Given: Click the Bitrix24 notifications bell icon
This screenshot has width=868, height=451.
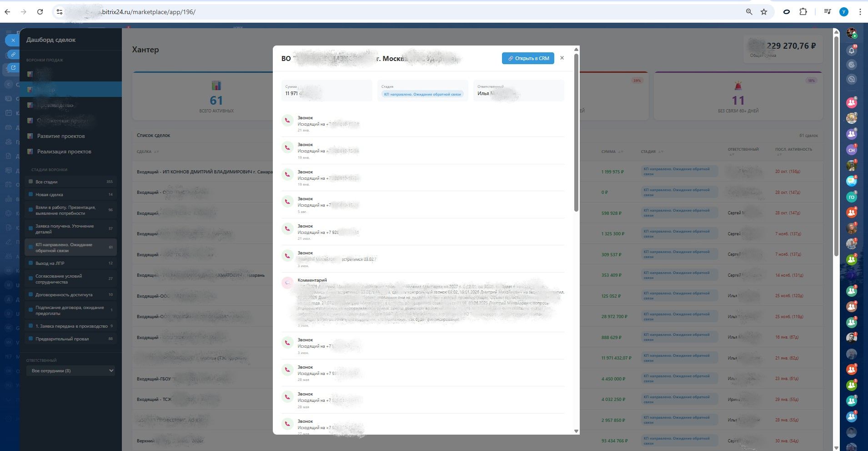Looking at the screenshot, I should (852, 51).
